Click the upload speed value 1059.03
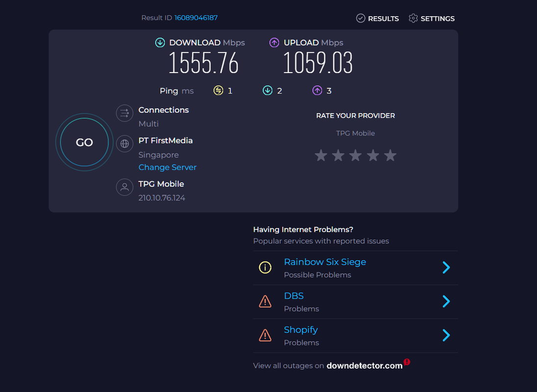Image resolution: width=537 pixels, height=392 pixels. [318, 63]
